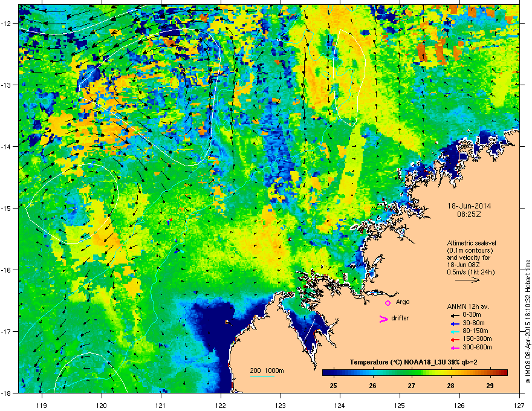Click the cyan 200 1000m depth contour line sample
Viewport: 532px width, 411px height.
[262, 376]
